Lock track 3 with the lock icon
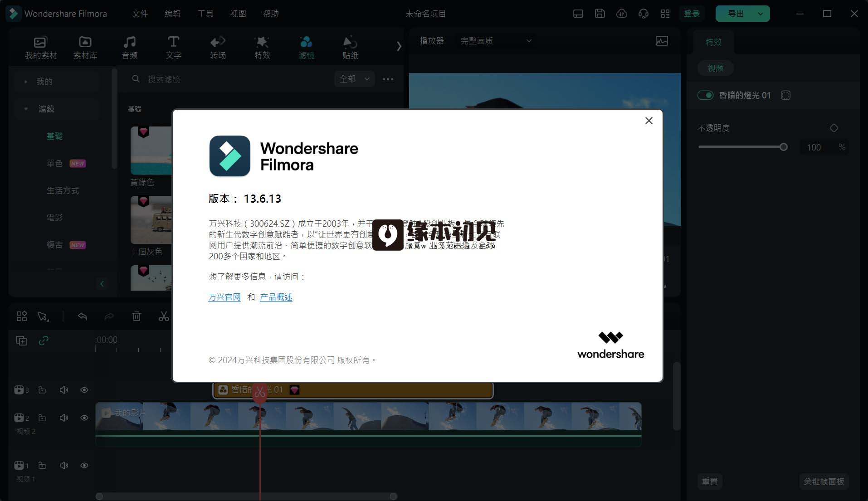Viewport: 868px width, 501px height. point(42,390)
